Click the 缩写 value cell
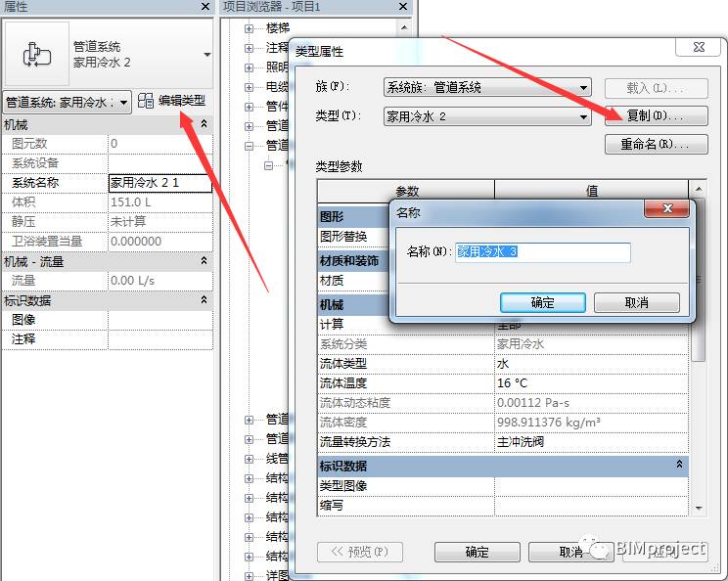This screenshot has height=581, width=728. (591, 506)
